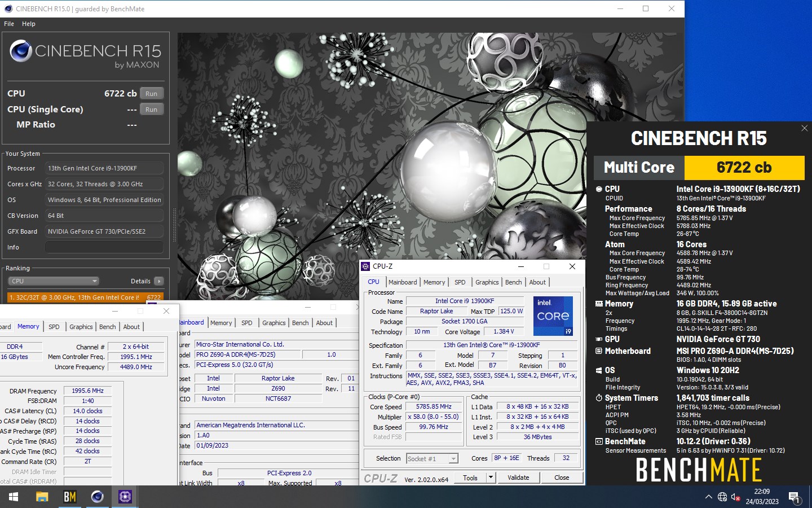This screenshot has width=812, height=508.
Task: Run the multi-core CPU benchmark
Action: pos(151,94)
